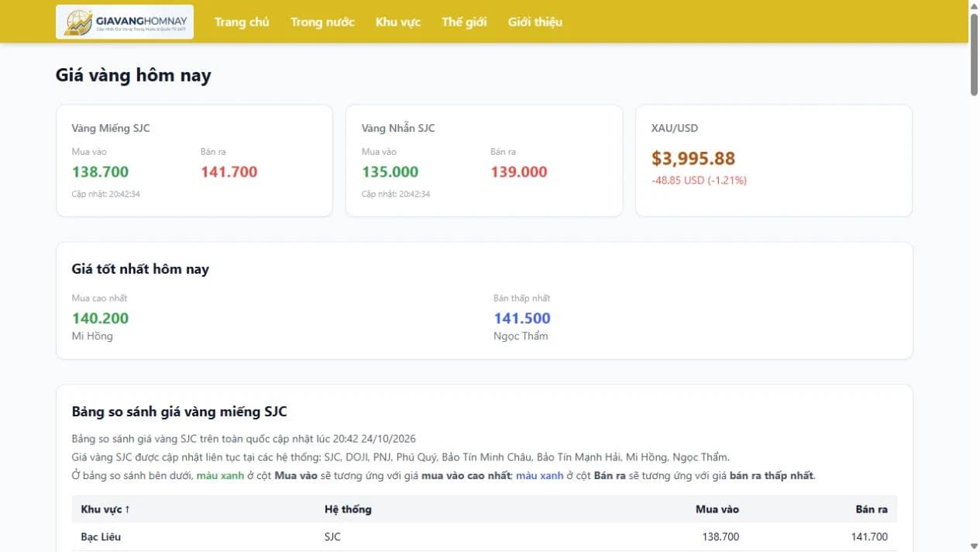
Task: Click the $3,995.88 gold price
Action: pos(693,158)
